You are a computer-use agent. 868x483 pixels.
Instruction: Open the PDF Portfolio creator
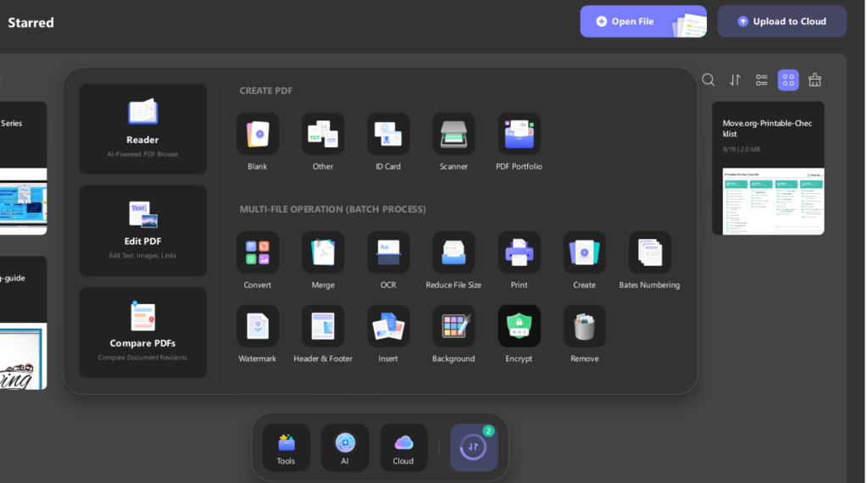(x=519, y=135)
